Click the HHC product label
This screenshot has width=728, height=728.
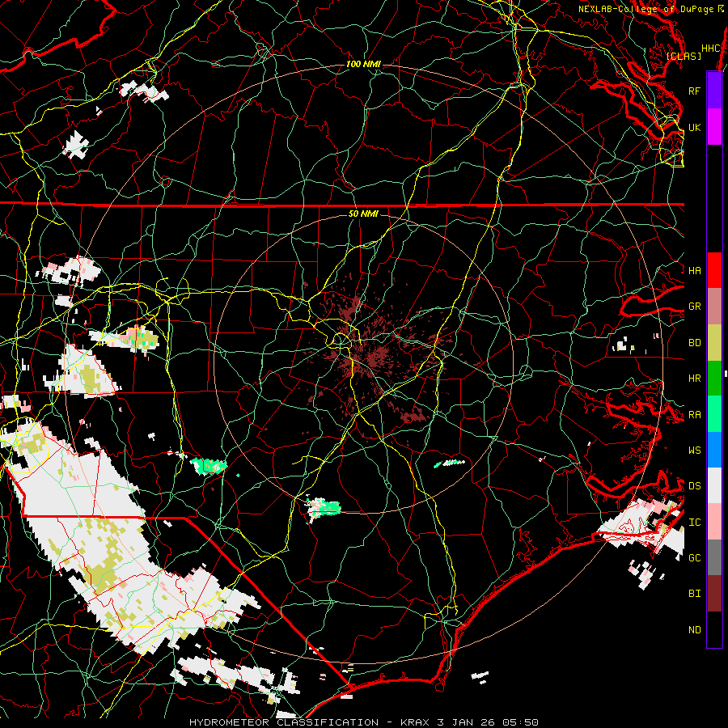(x=711, y=49)
